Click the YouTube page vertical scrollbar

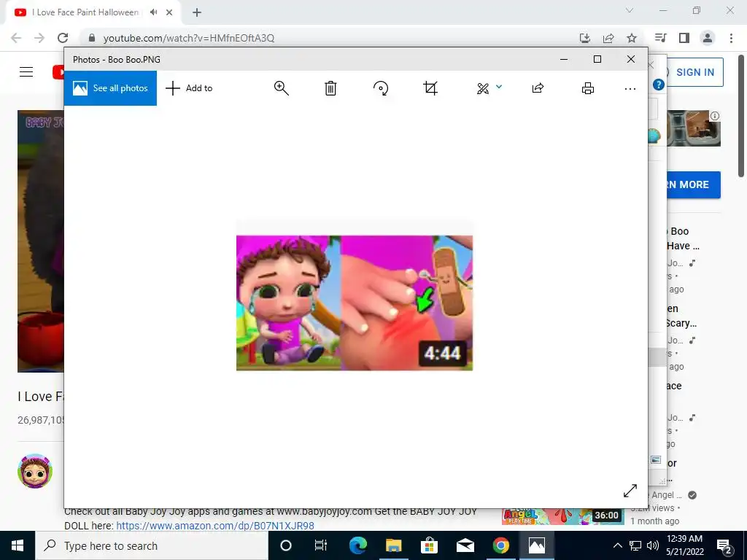click(x=741, y=117)
